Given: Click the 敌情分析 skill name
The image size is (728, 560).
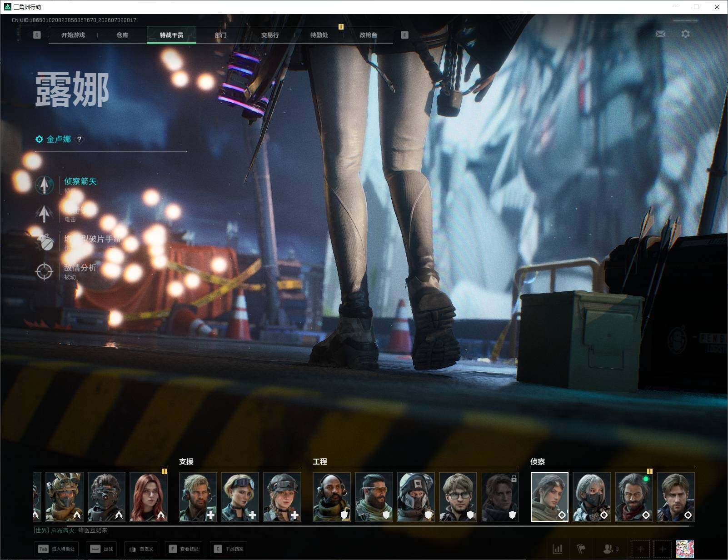Looking at the screenshot, I should pos(80,267).
